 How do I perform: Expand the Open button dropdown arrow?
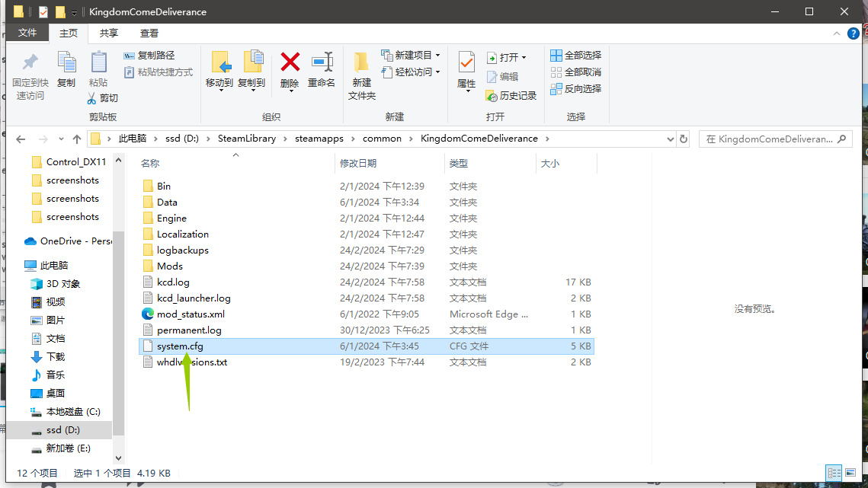pyautogui.click(x=524, y=58)
